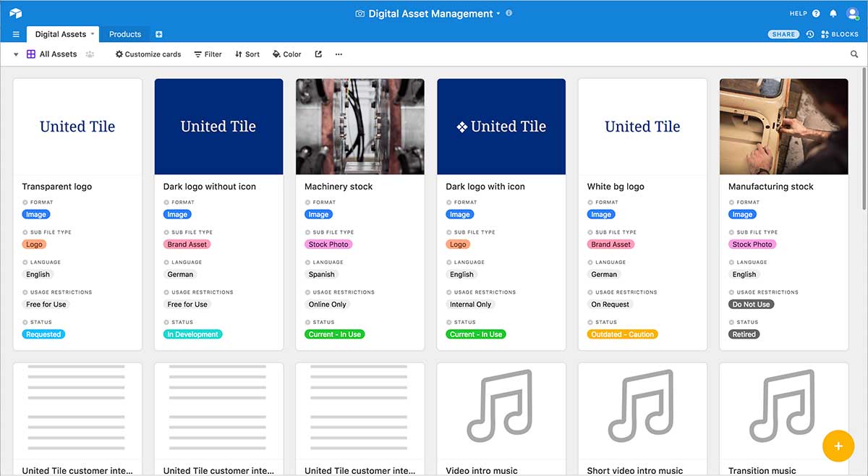Expand Digital Asset Management title dropdown
The height and width of the screenshot is (476, 868).
498,14
